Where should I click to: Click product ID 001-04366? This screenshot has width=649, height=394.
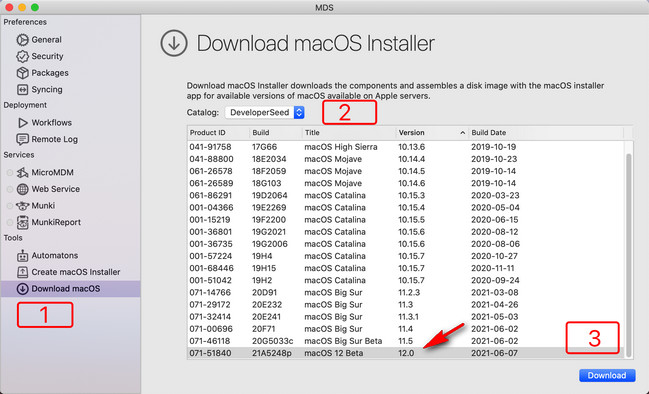[211, 208]
